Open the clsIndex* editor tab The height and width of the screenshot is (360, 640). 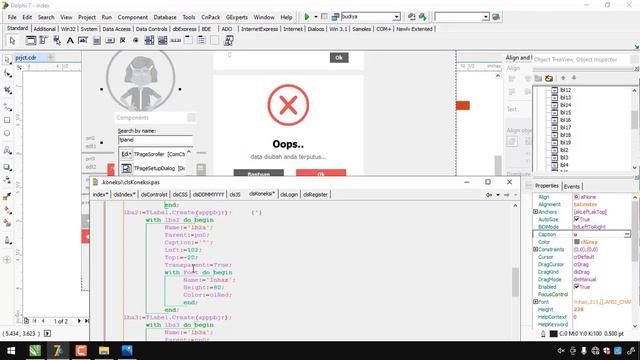click(x=124, y=195)
